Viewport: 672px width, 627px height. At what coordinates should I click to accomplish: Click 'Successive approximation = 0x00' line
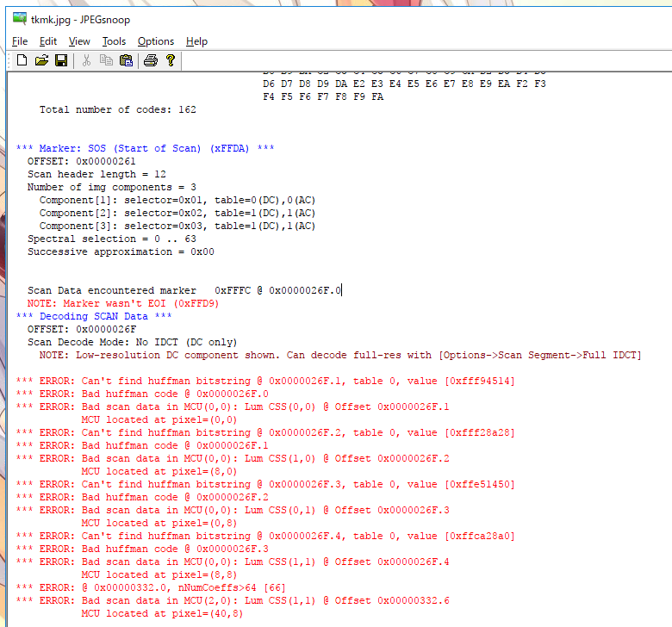point(121,251)
